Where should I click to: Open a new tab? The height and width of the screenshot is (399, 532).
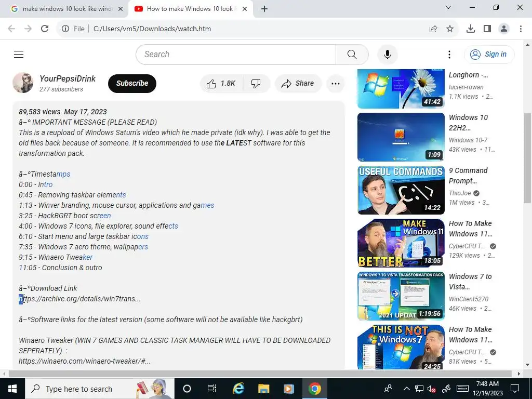pos(264,9)
